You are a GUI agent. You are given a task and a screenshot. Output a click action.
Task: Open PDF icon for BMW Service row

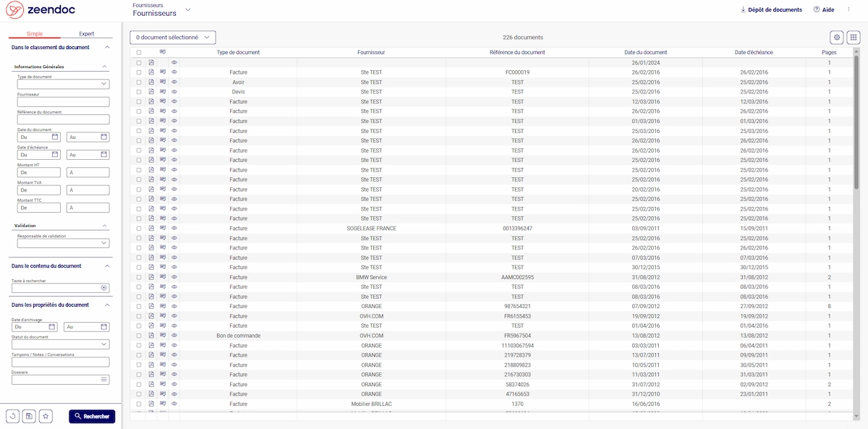point(151,277)
